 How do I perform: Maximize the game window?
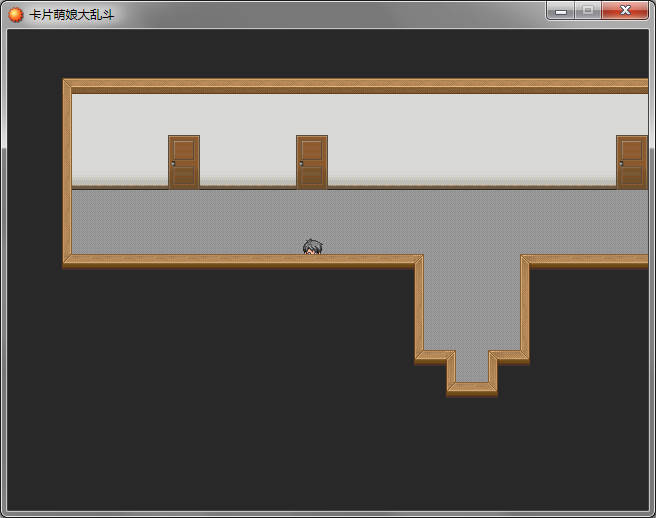click(x=588, y=10)
